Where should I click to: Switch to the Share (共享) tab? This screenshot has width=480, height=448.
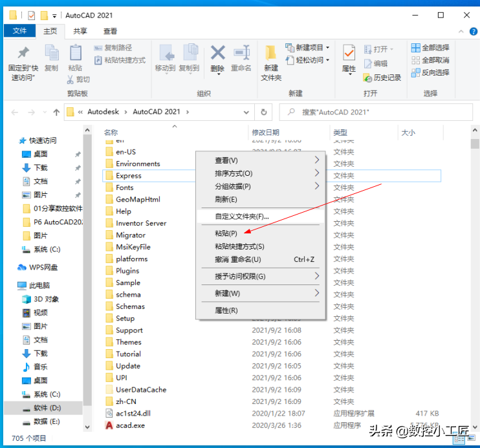coord(80,31)
